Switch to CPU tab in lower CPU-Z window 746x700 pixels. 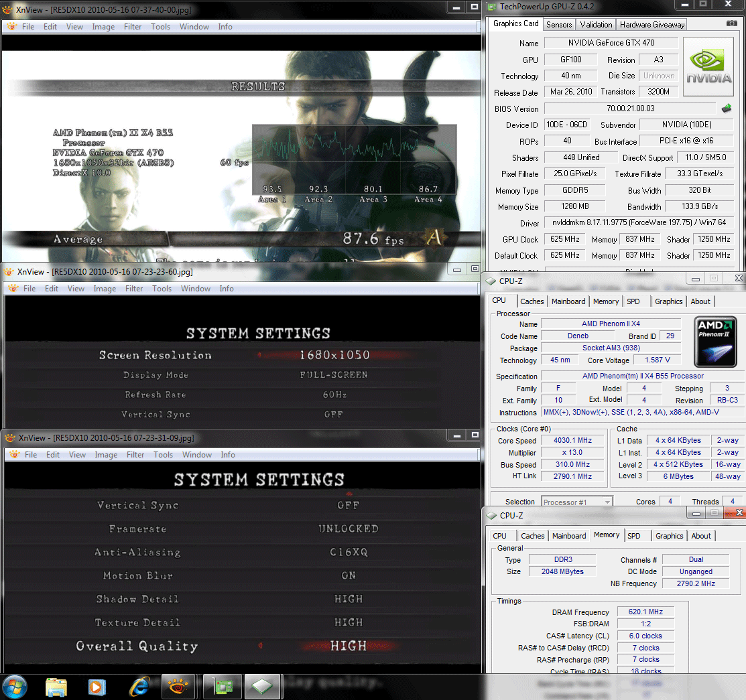coord(499,536)
